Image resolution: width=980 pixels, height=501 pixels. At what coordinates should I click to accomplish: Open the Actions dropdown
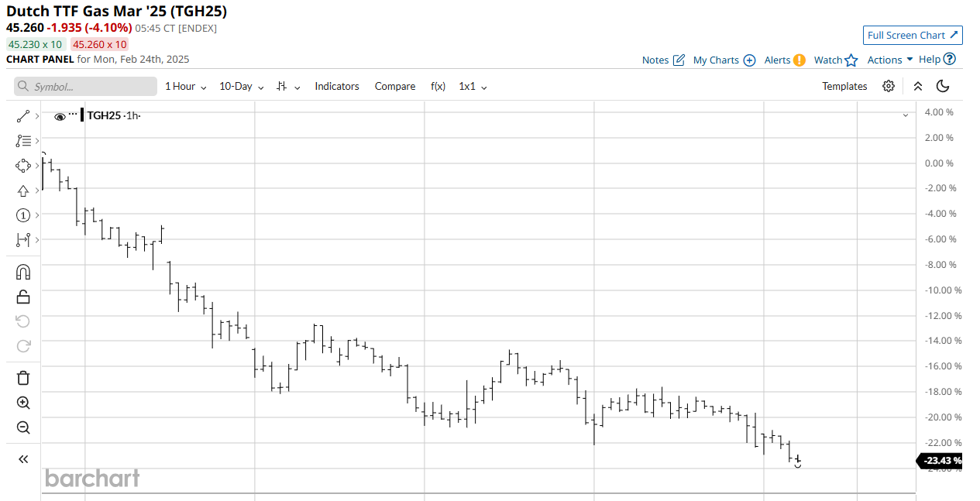tap(889, 60)
